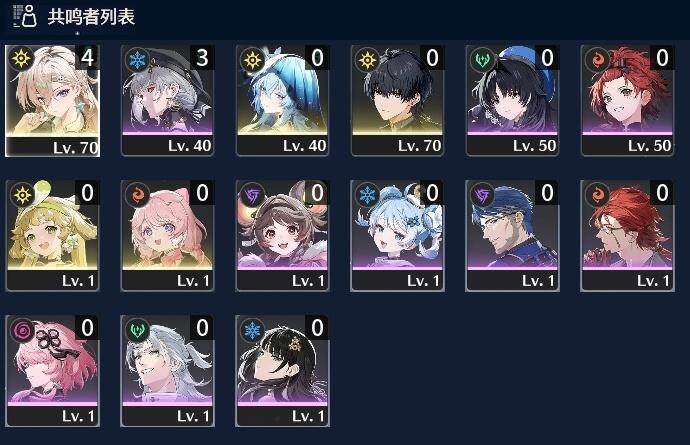Image resolution: width=690 pixels, height=445 pixels.
Task: Select the red-haired girl at Lv. 50
Action: click(x=627, y=100)
